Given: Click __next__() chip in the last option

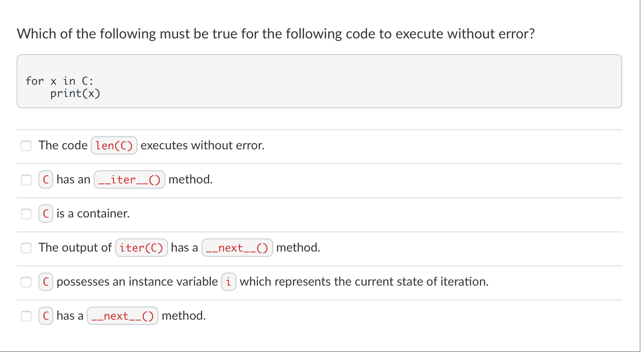Looking at the screenshot, I should [123, 316].
